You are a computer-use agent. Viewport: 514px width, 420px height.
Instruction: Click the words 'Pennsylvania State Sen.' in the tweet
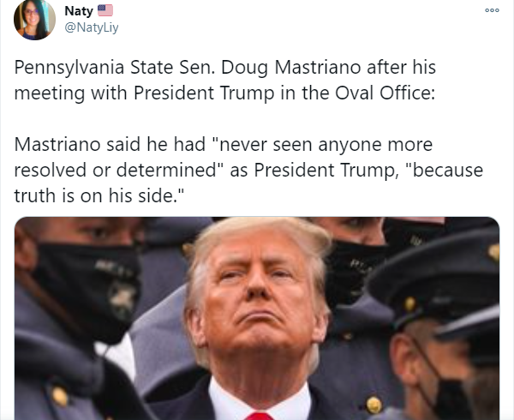[x=115, y=68]
